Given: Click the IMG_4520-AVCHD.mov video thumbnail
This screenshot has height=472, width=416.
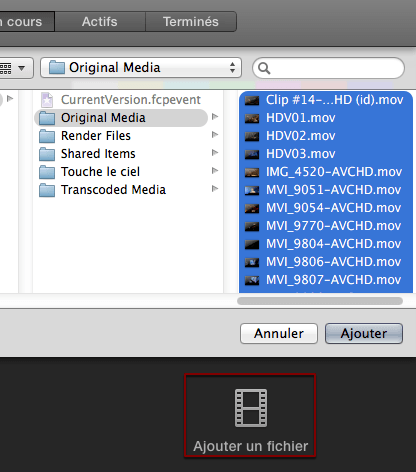Looking at the screenshot, I should tap(252, 172).
